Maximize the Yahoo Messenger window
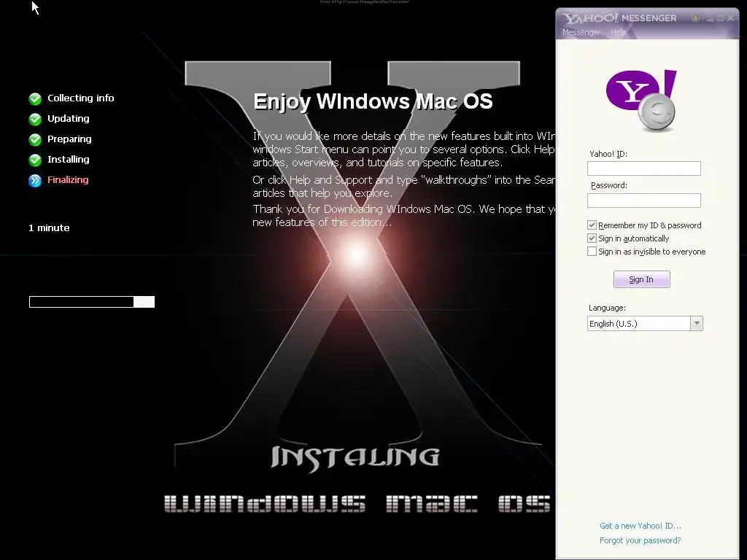This screenshot has width=747, height=560. tap(720, 18)
